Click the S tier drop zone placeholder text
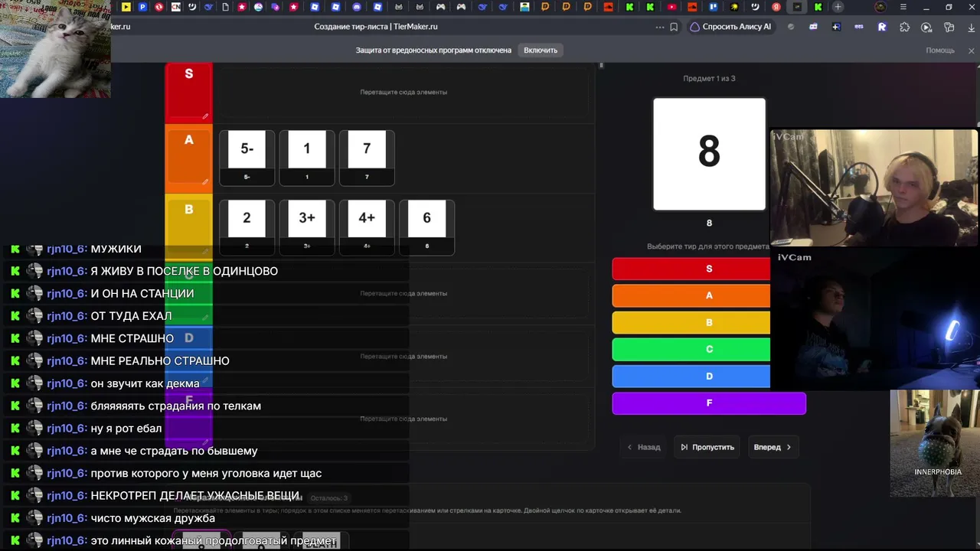Screen dimensions: 980x551 403,92
